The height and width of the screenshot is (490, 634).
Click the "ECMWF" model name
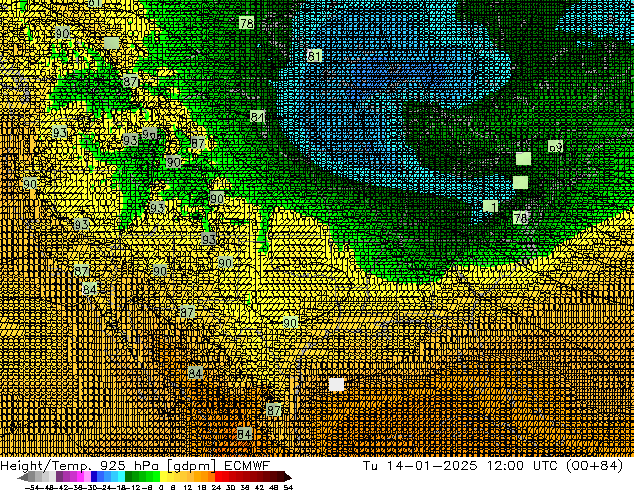(x=247, y=466)
